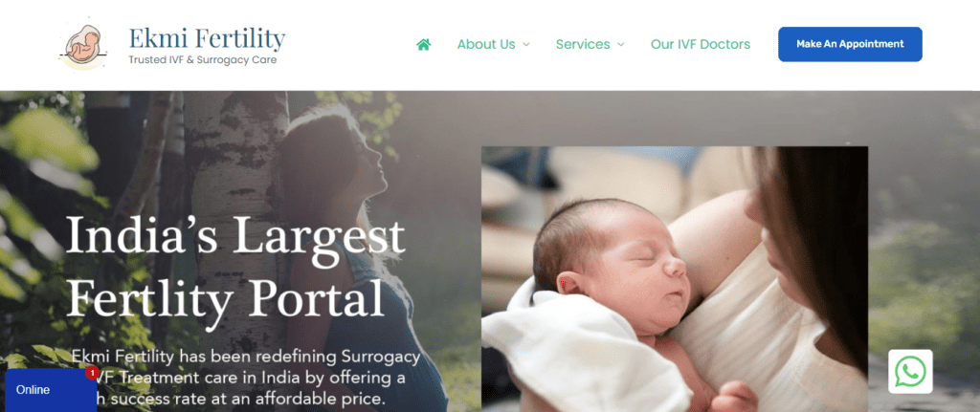This screenshot has height=412, width=980.
Task: Click the Ekmi Fertility description paragraph
Action: coord(246,378)
